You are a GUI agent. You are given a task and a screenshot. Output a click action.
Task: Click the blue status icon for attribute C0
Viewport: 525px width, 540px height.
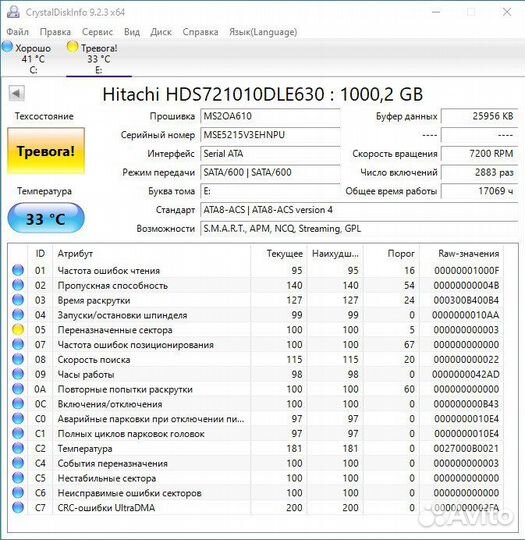[x=18, y=418]
